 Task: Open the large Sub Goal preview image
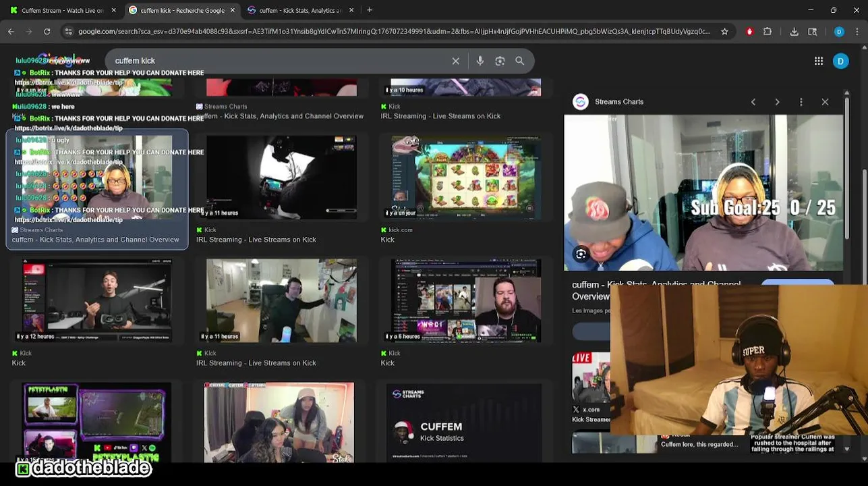click(x=703, y=192)
